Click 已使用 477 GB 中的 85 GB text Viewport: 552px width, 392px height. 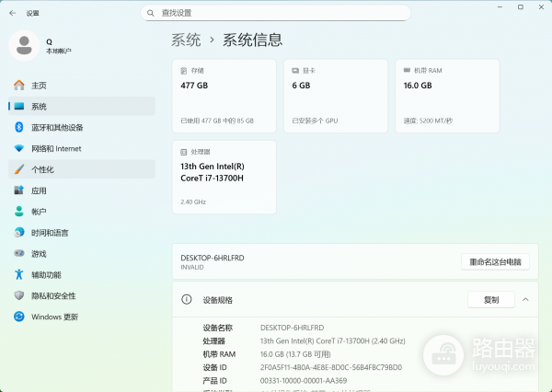tap(217, 121)
